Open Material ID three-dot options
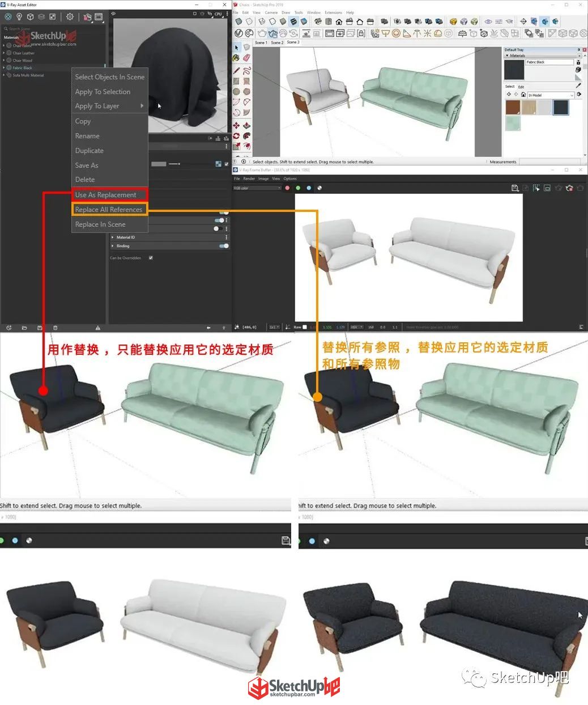Viewport: 588px width, 705px height. [227, 237]
